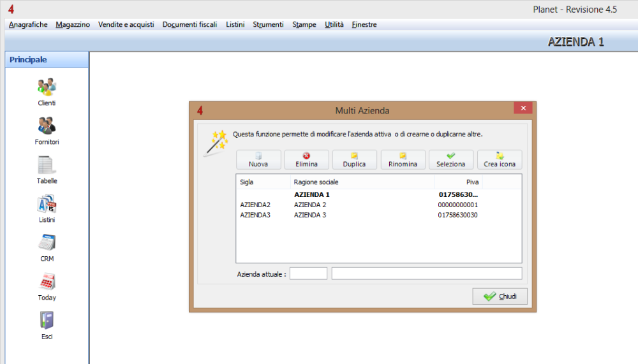The height and width of the screenshot is (364, 638).
Task: Select the AZIENDA3 sigla cell
Action: [x=255, y=215]
